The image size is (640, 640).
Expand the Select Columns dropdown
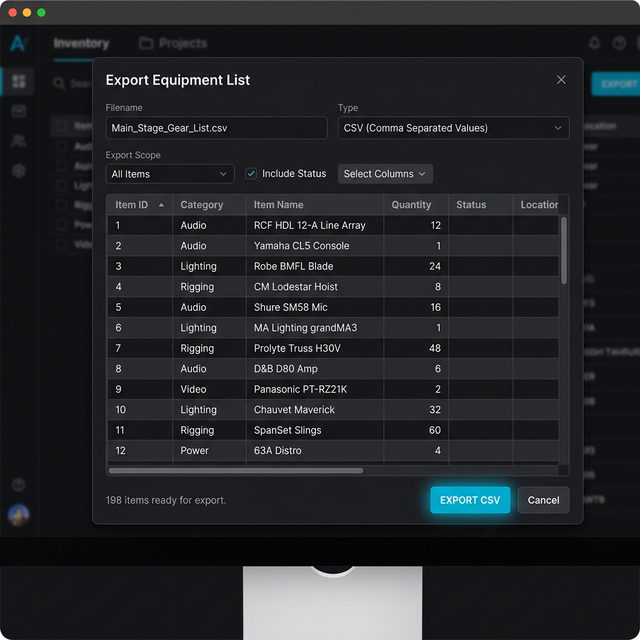tap(385, 174)
